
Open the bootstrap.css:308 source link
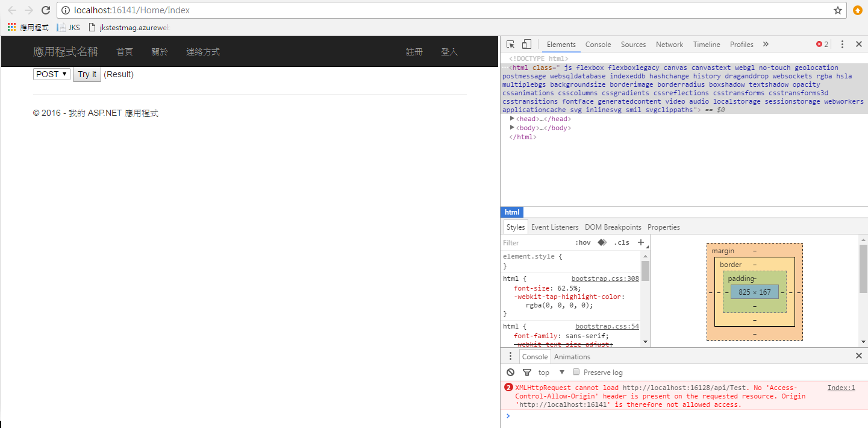click(x=605, y=279)
